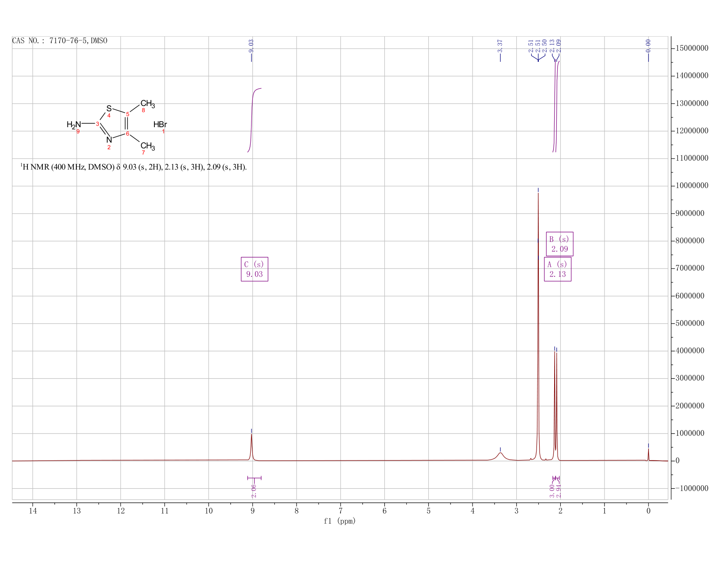Click the C (s) 9.03 multiplet box

pos(255,269)
